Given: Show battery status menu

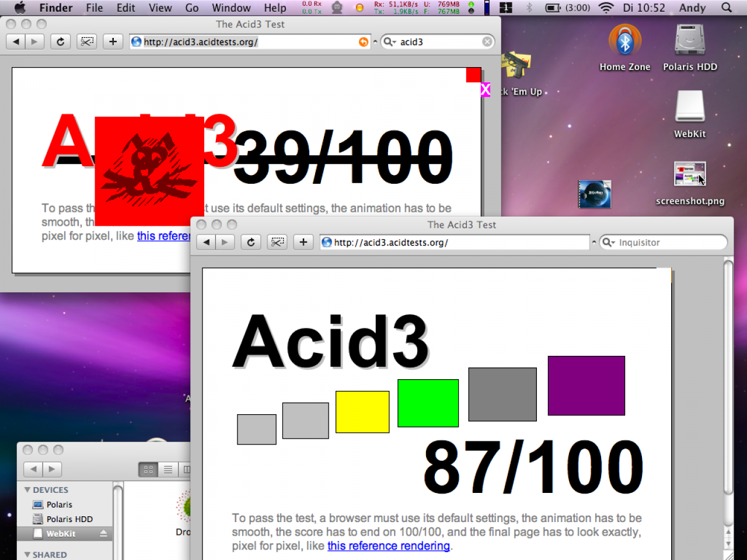Looking at the screenshot, I should 567,8.
